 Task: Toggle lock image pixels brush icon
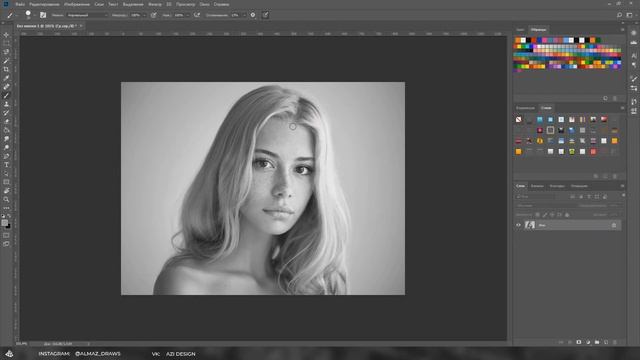544,214
